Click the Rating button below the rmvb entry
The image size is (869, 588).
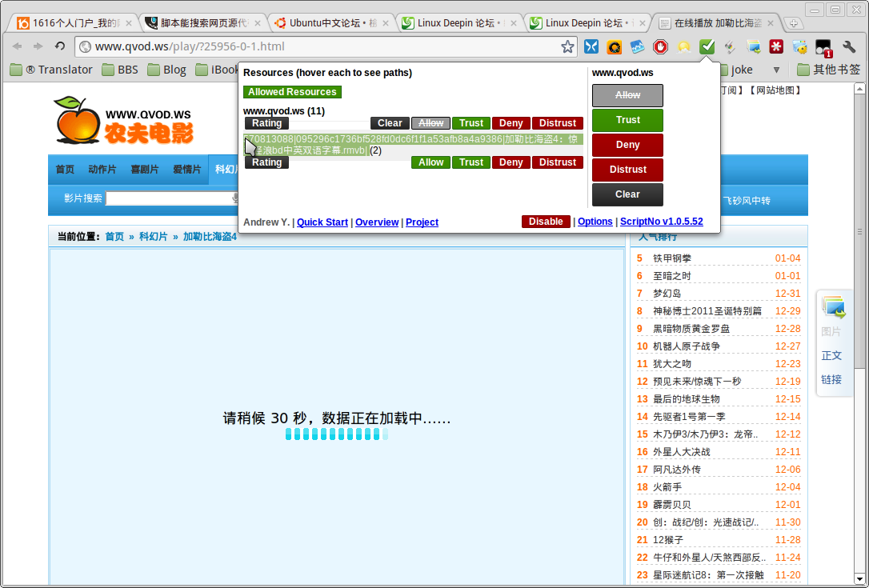point(266,162)
